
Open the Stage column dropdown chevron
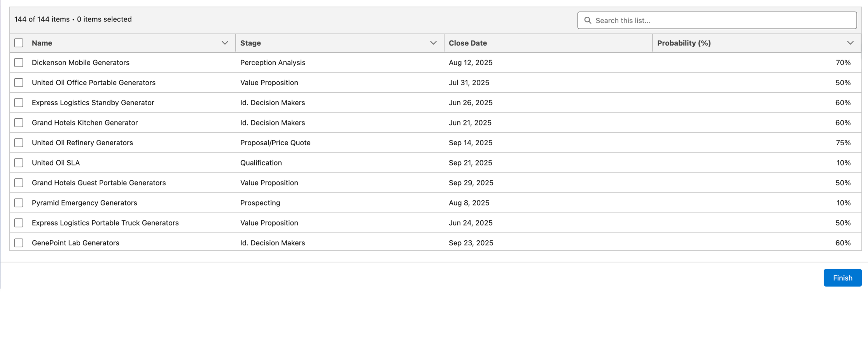click(433, 43)
